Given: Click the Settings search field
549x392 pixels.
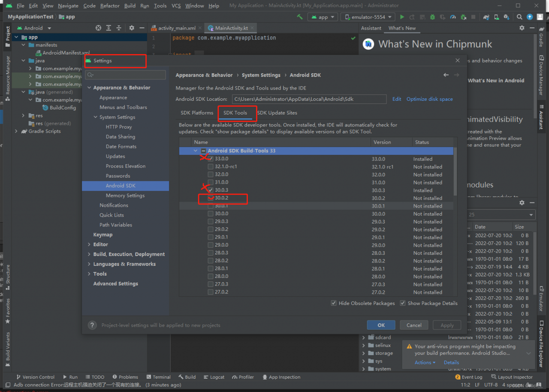Looking at the screenshot, I should (126, 75).
